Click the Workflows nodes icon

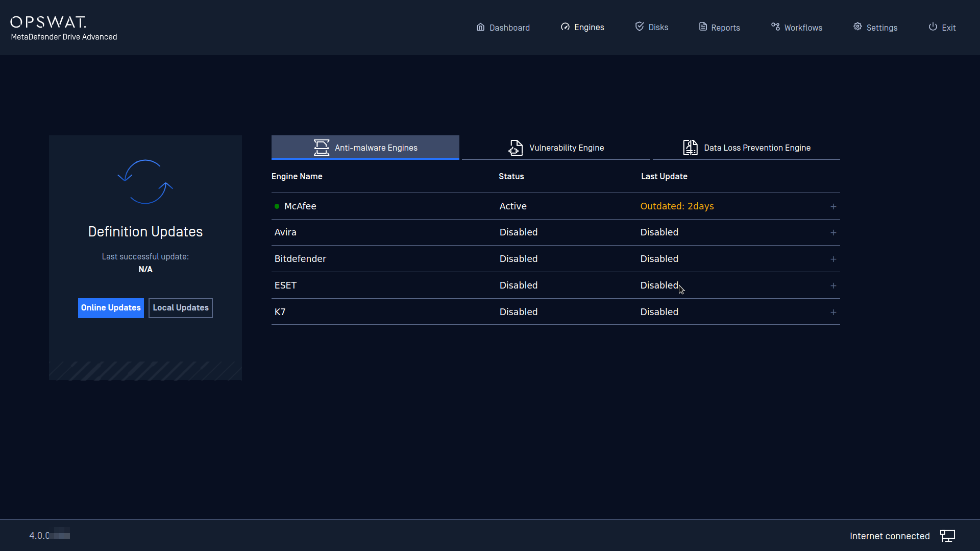(775, 27)
